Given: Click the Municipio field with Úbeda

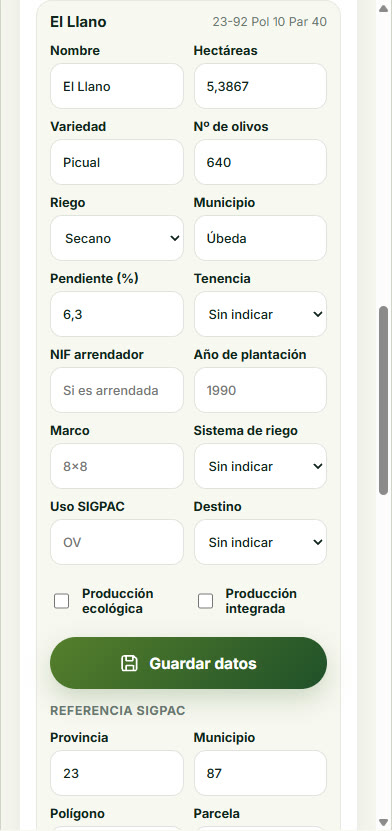Looking at the screenshot, I should point(261,238).
